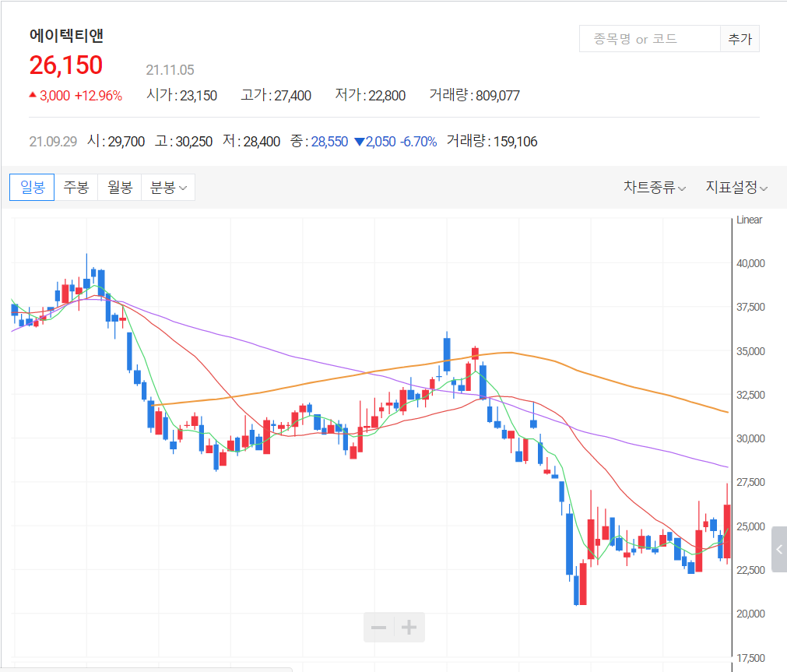The width and height of the screenshot is (787, 672).
Task: Click the 32,500 price axis label
Action: [x=750, y=395]
